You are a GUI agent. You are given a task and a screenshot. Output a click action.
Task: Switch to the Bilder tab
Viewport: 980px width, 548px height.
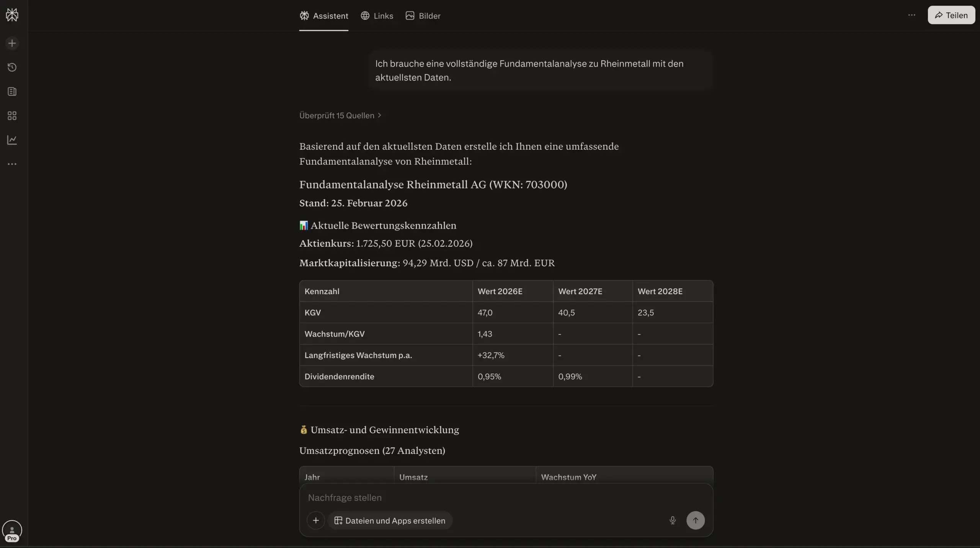423,16
